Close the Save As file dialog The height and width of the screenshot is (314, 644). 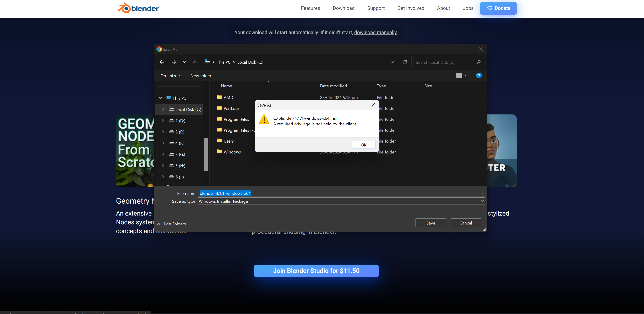[481, 49]
